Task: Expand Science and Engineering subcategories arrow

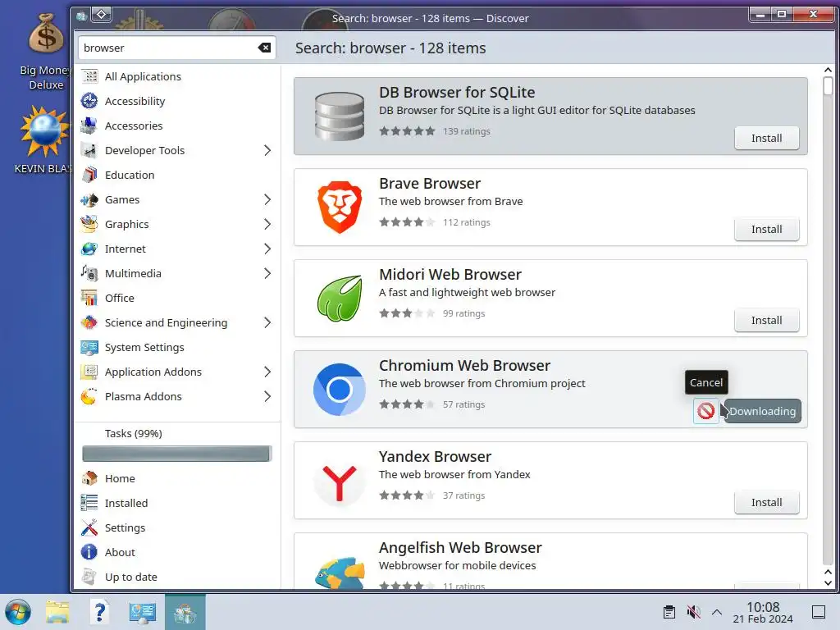Action: (x=267, y=323)
